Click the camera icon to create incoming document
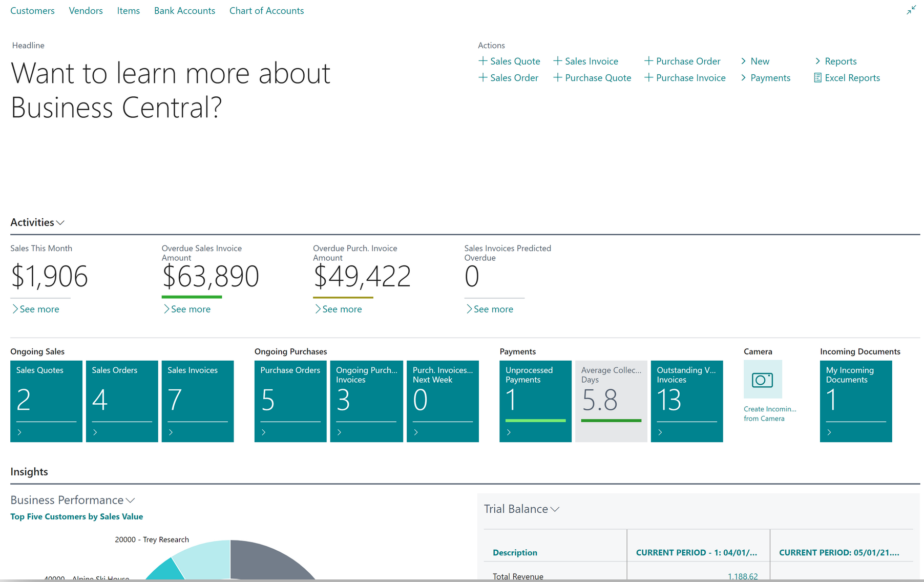The height and width of the screenshot is (582, 924). click(763, 380)
